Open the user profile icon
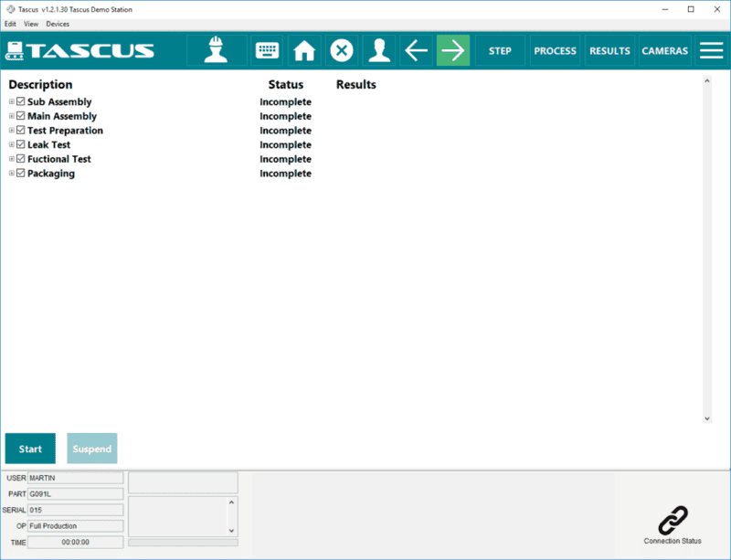 (379, 50)
